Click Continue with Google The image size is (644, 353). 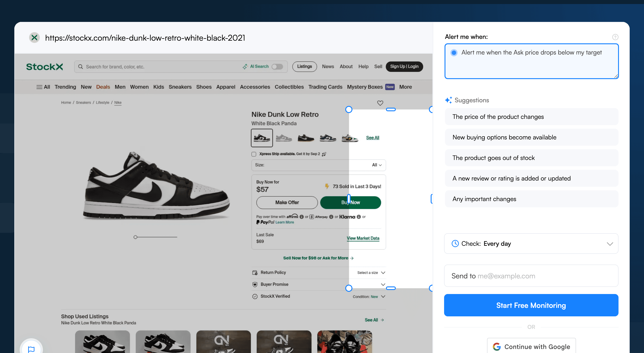[x=531, y=346]
